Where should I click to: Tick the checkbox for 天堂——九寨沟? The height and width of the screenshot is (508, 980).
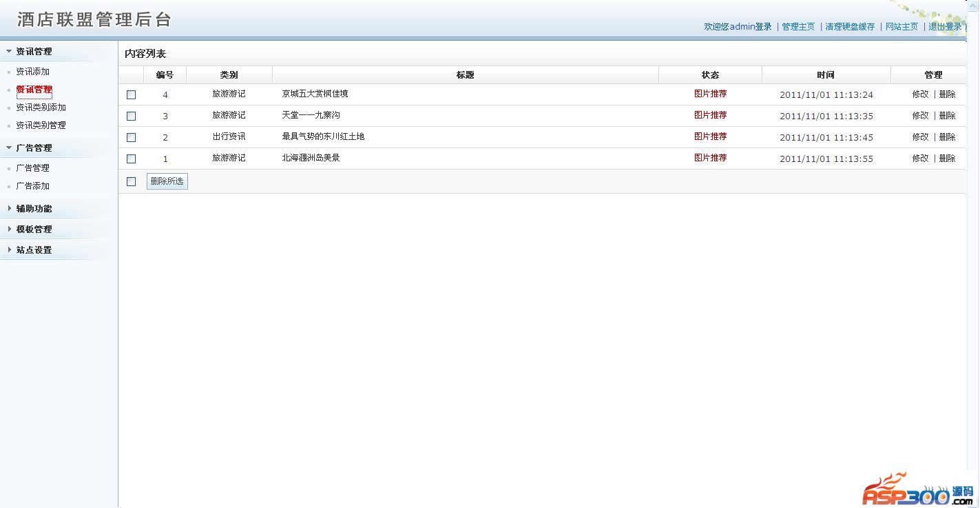[x=132, y=116]
